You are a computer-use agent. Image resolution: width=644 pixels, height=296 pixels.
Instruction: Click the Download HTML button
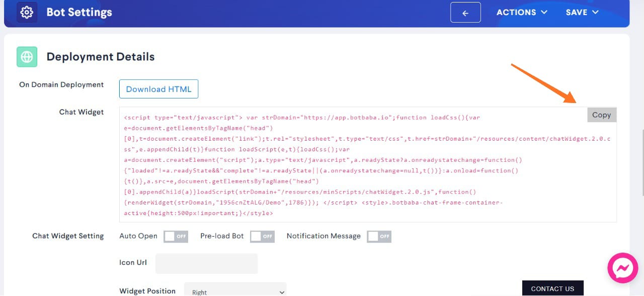pos(158,88)
